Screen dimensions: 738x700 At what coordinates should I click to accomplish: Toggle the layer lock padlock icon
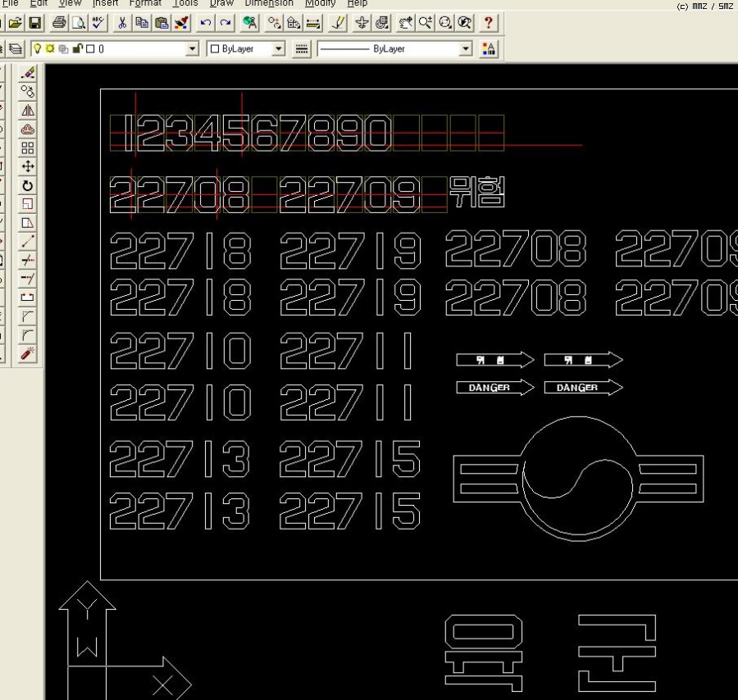pos(76,49)
